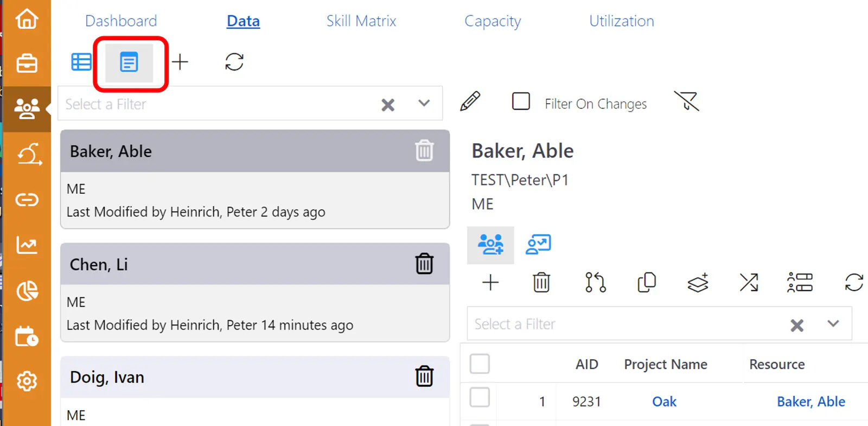
Task: Click the trash icon in assignments toolbar
Action: (541, 283)
